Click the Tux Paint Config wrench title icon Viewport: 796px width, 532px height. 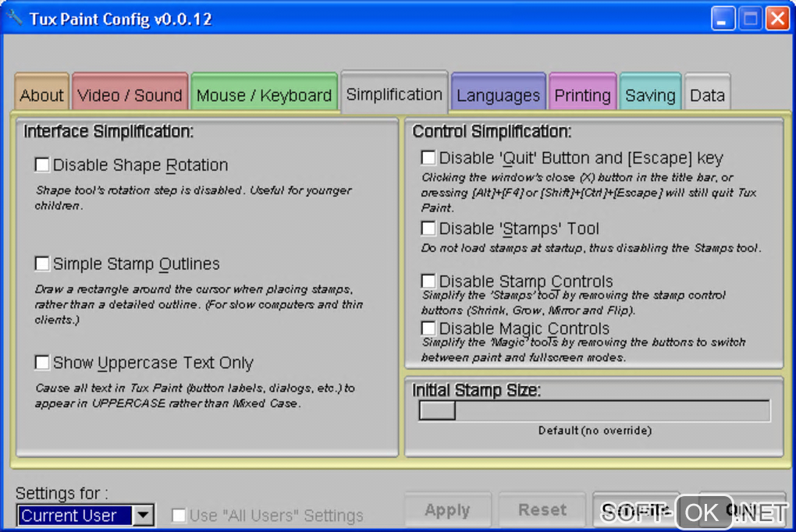pyautogui.click(x=15, y=18)
